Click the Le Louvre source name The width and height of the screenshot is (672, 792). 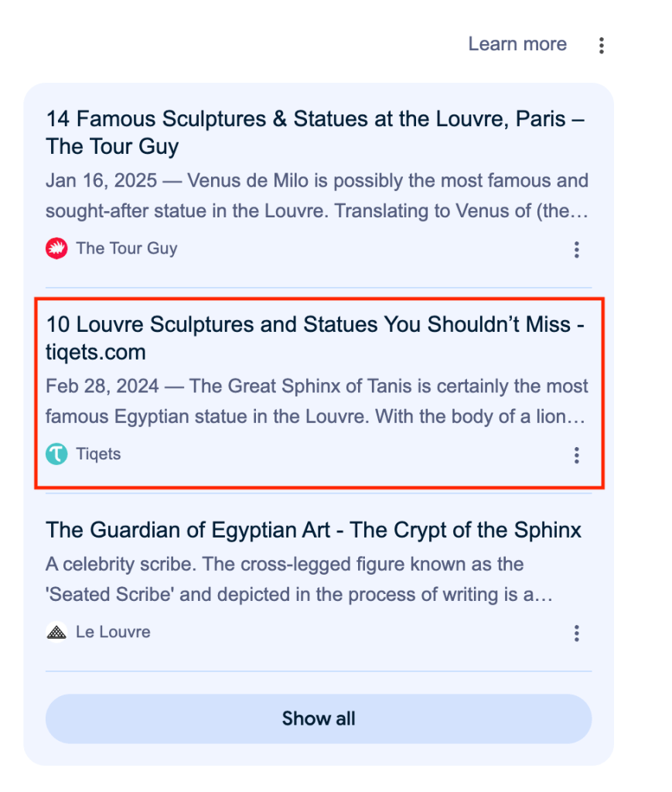click(113, 632)
